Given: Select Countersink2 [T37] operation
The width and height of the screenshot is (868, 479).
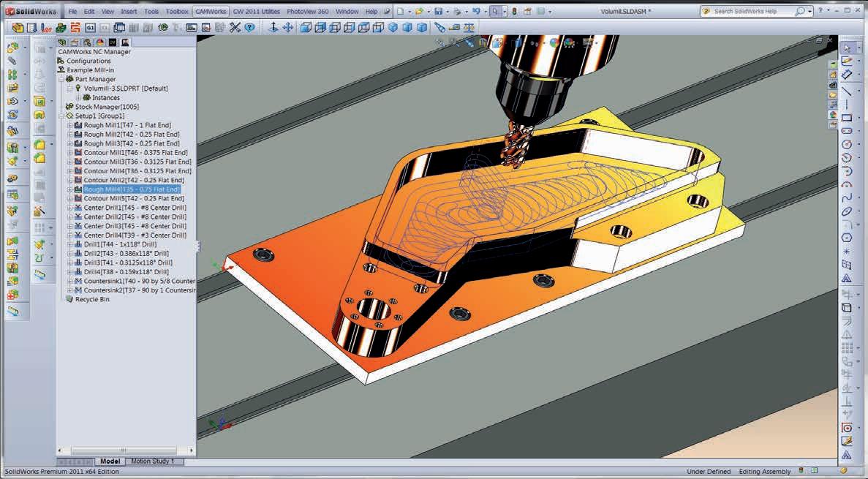Looking at the screenshot, I should pyautogui.click(x=140, y=290).
